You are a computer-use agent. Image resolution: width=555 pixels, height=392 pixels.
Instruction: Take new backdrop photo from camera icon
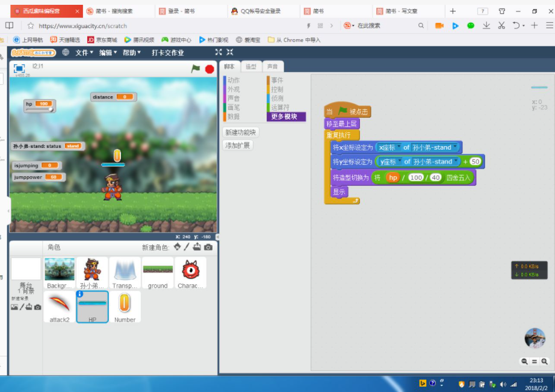(37, 307)
